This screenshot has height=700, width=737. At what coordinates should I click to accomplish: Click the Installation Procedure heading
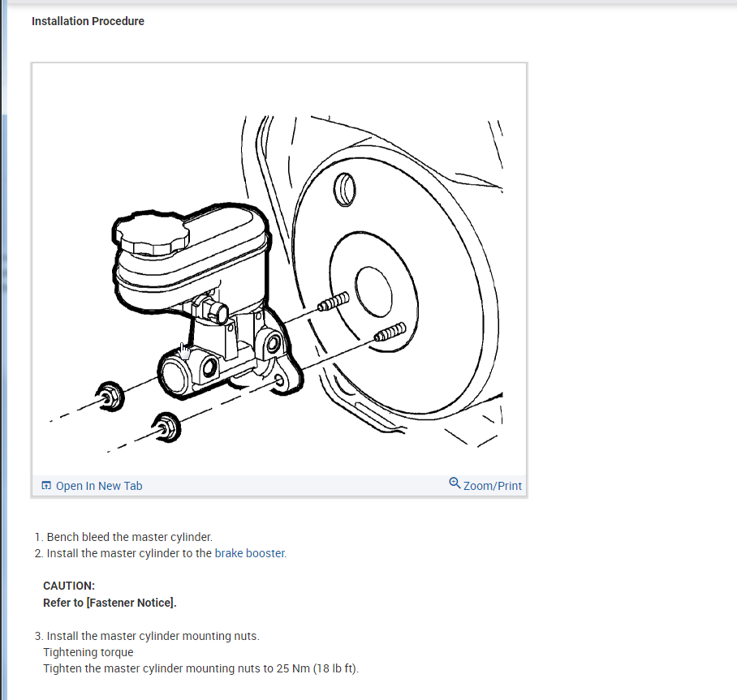pos(88,21)
